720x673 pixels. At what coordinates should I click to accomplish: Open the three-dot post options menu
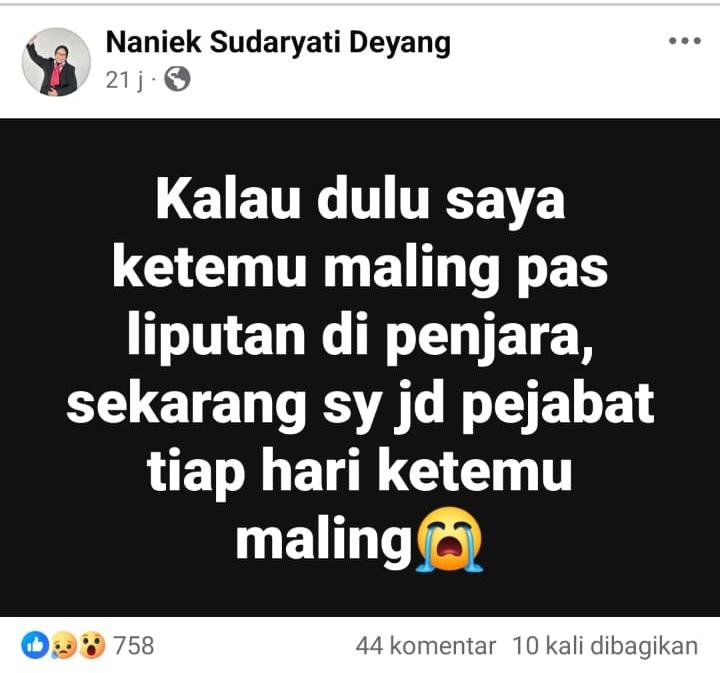click(x=685, y=41)
